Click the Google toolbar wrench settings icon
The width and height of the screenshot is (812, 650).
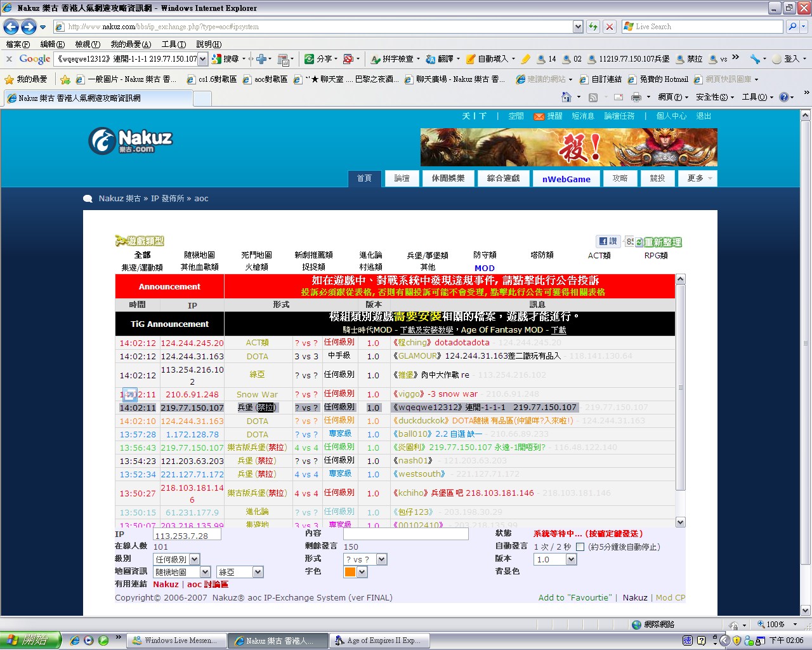pos(755,59)
